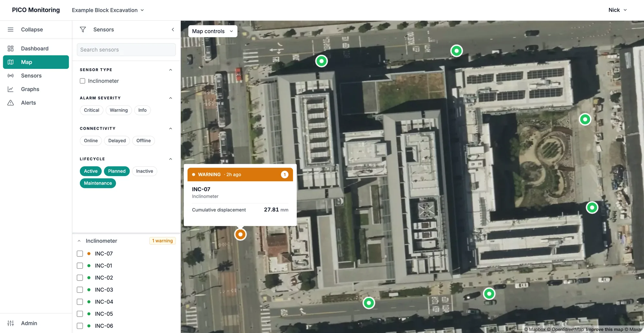Image resolution: width=644 pixels, height=333 pixels.
Task: Click the Search sensors input field
Action: [x=126, y=50]
